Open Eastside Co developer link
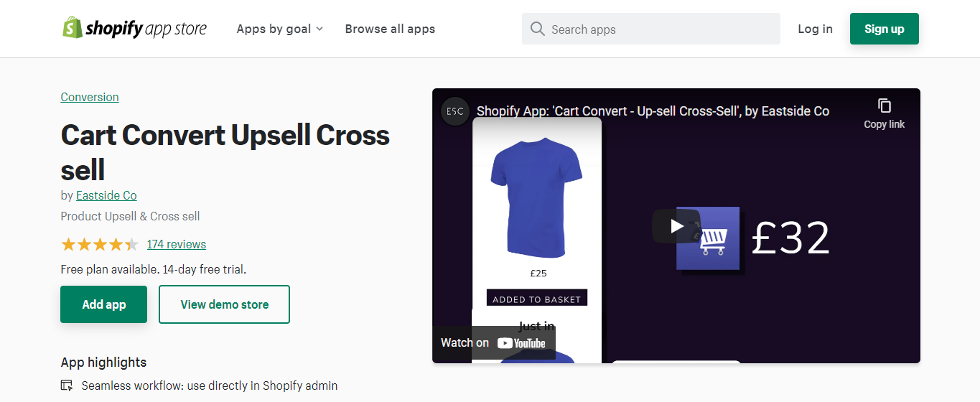The width and height of the screenshot is (980, 402). tap(106, 195)
